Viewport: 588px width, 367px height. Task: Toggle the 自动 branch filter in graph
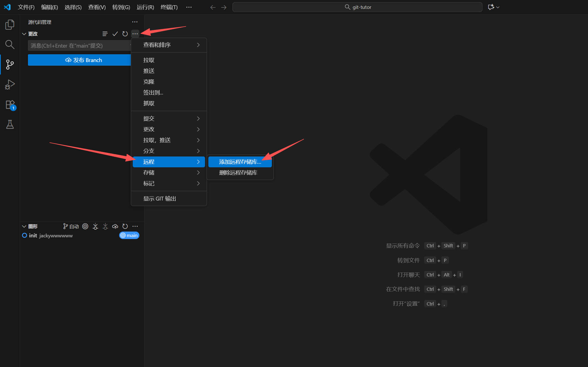point(71,227)
